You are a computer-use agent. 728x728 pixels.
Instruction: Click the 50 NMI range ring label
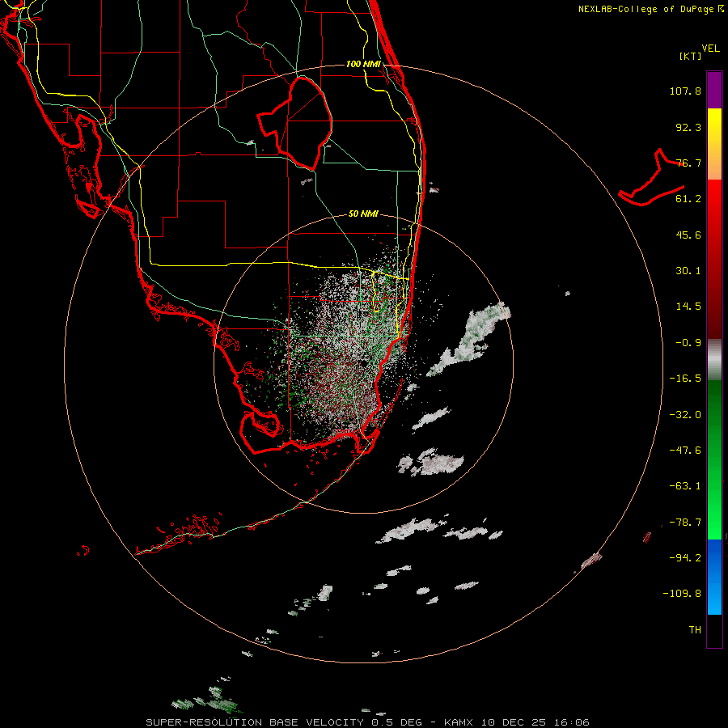click(363, 214)
